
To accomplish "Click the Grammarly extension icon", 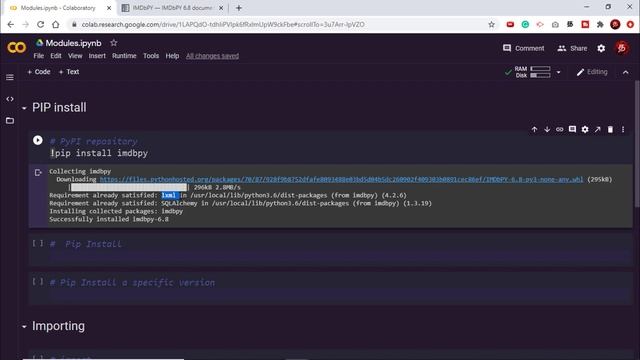I will (525, 24).
